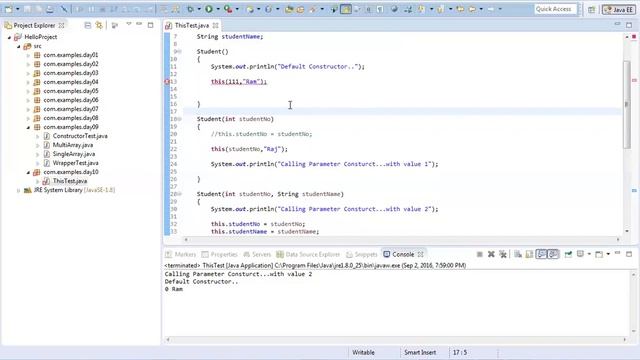Click the editor horizontal scrollbar
640x360 pixels.
[402, 240]
